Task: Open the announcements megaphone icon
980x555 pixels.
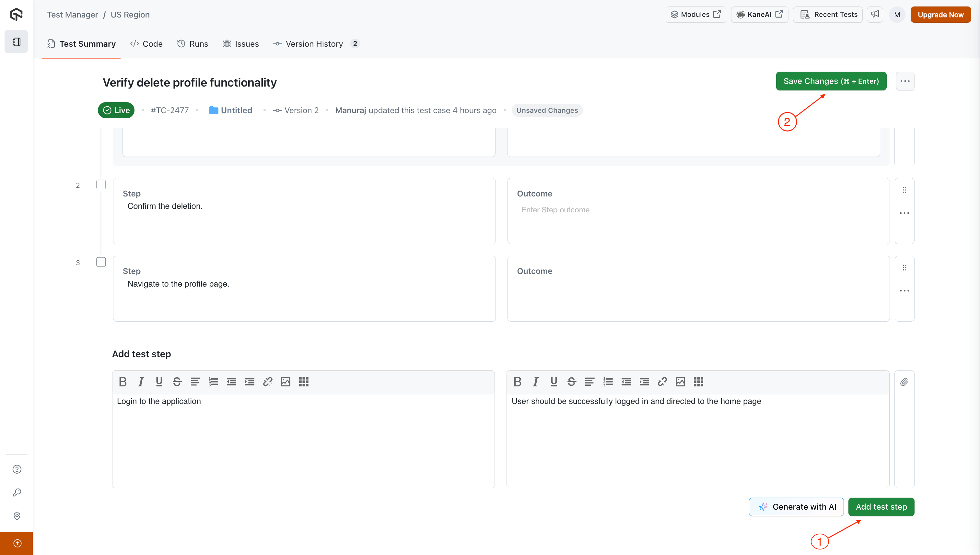Action: click(875, 15)
